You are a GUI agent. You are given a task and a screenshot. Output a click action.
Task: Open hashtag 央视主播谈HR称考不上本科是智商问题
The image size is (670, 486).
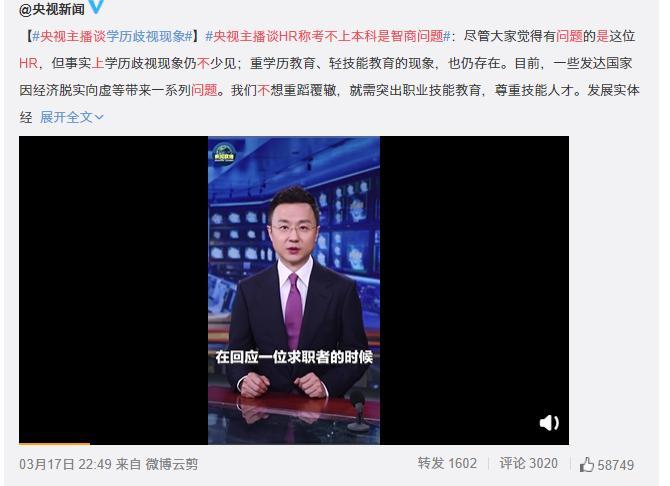tap(328, 36)
